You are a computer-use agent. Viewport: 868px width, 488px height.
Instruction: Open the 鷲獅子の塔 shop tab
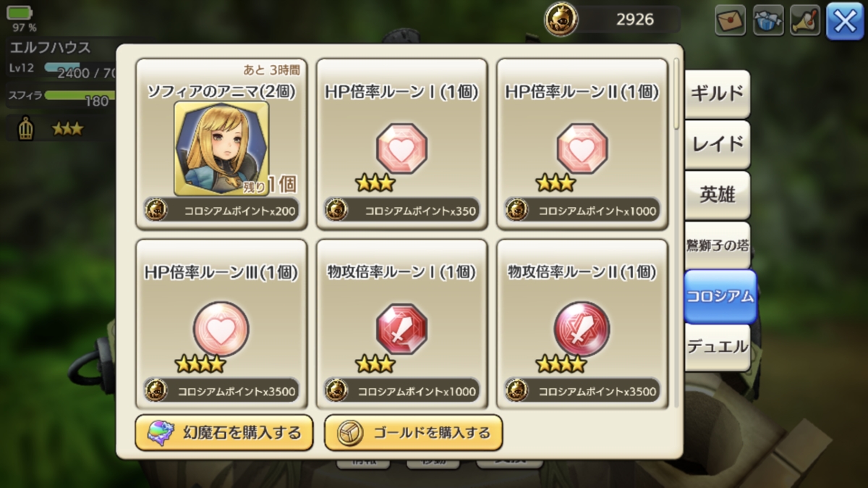[x=717, y=245]
